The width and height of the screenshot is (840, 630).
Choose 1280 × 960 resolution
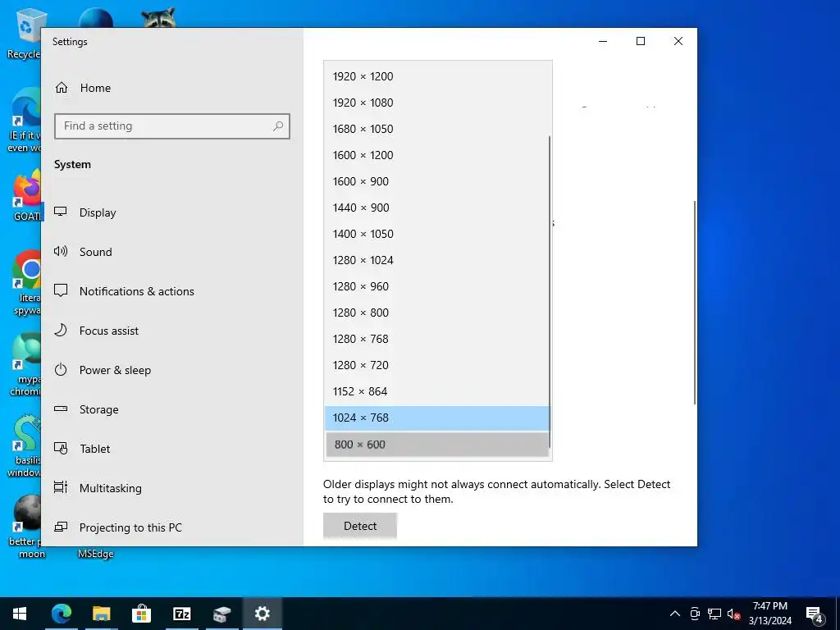click(x=437, y=286)
